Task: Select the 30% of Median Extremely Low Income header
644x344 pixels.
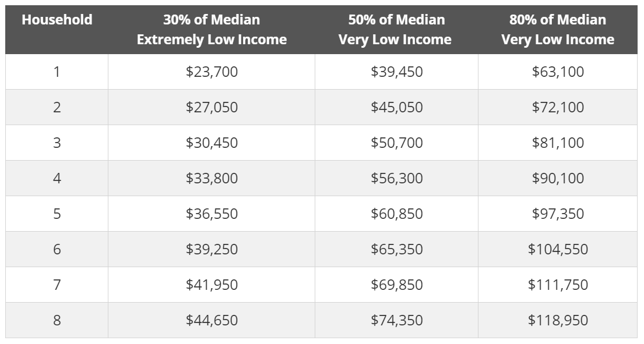Action: point(212,30)
